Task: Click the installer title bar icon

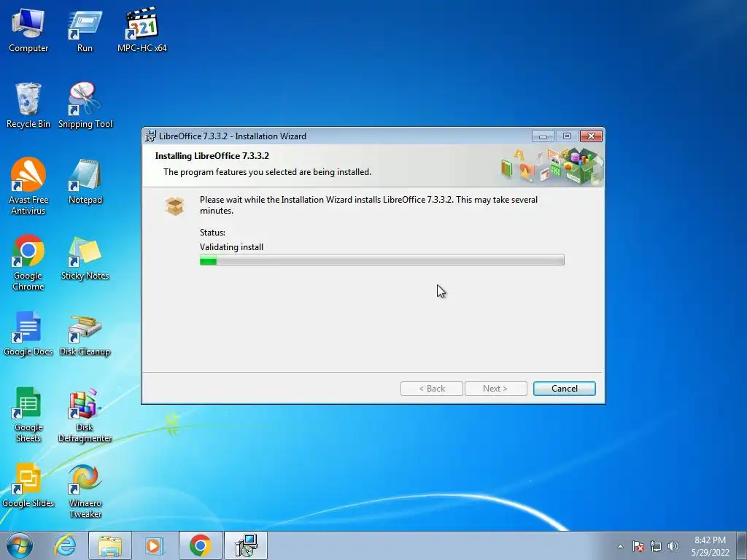Action: (x=150, y=136)
